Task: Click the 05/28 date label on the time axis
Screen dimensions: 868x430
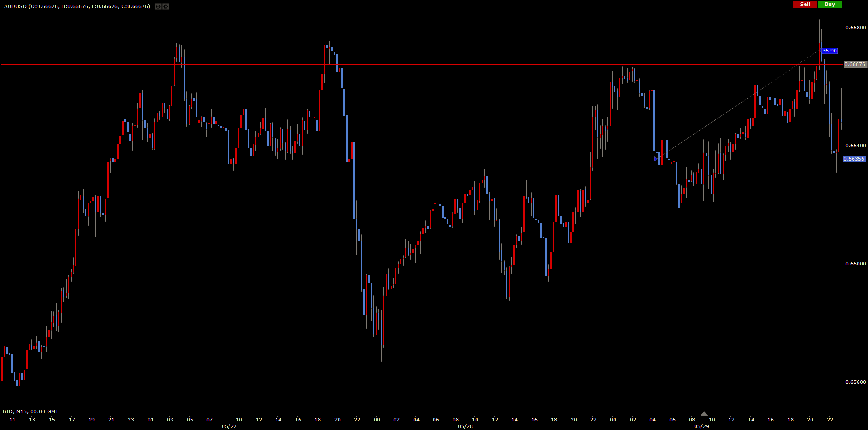Action: coord(465,426)
